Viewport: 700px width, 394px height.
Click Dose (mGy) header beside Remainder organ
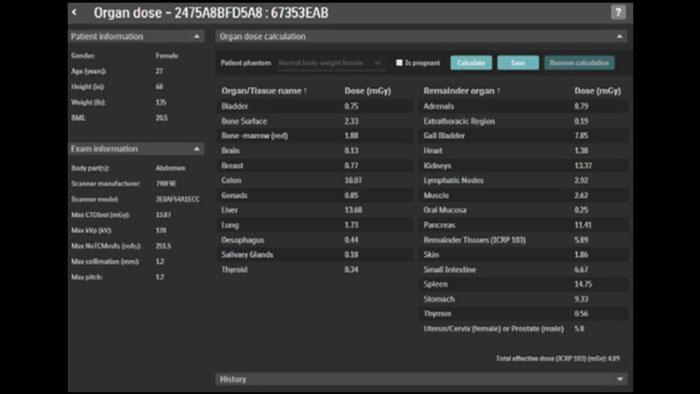pyautogui.click(x=597, y=91)
